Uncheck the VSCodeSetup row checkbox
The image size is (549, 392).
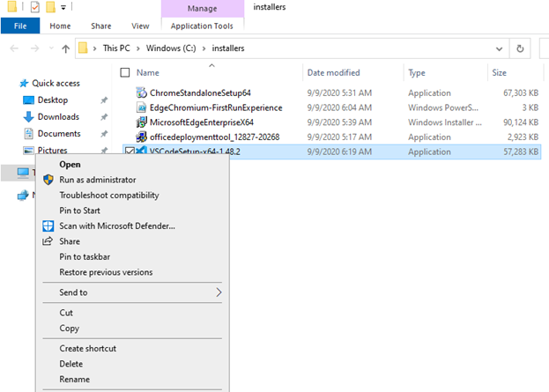click(x=130, y=151)
